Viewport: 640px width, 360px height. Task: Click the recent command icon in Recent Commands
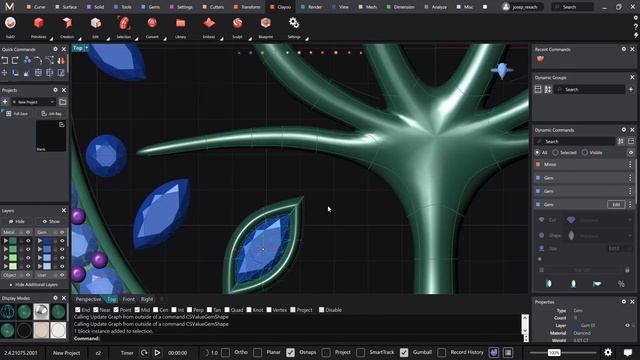click(x=540, y=59)
